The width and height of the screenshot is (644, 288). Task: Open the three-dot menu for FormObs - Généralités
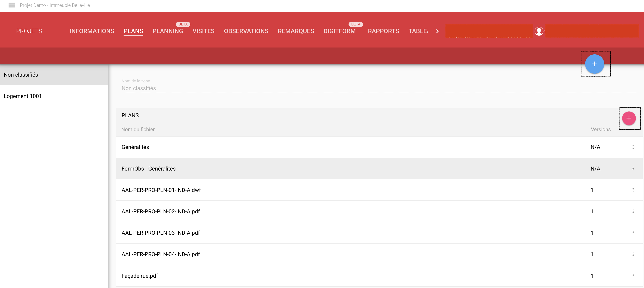point(633,169)
